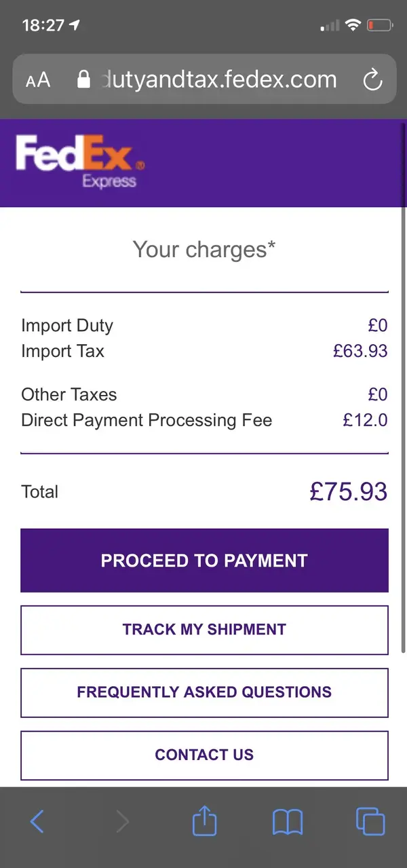Tap the Wi-Fi status icon

coord(352,25)
